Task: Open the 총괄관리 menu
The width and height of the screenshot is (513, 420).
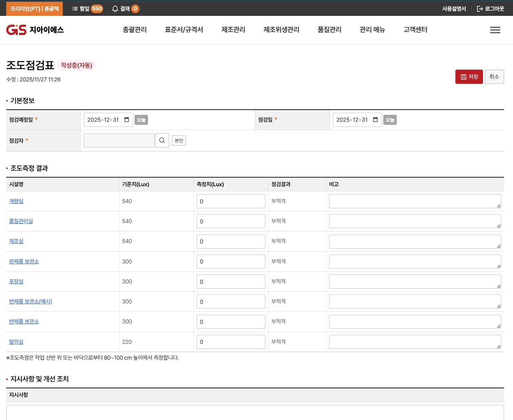Action: tap(135, 30)
